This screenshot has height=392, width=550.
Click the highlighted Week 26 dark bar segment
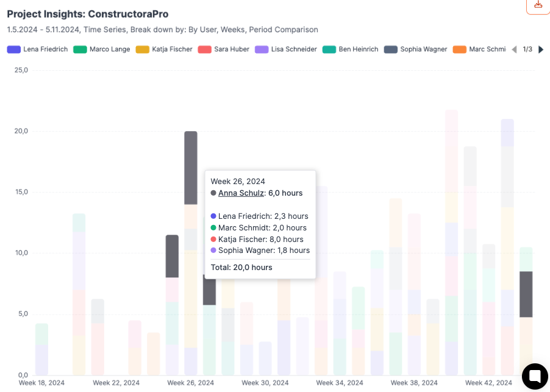pos(191,168)
